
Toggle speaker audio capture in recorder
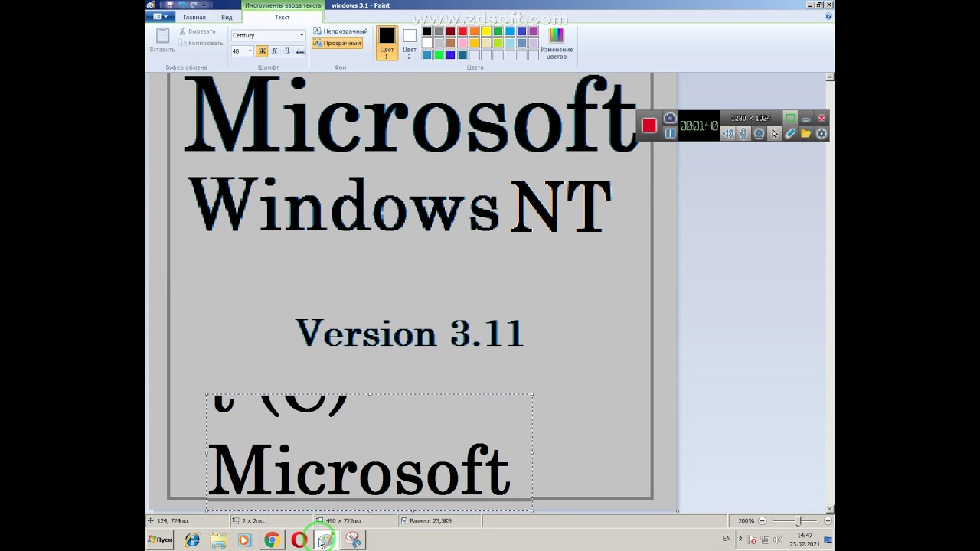pyautogui.click(x=728, y=134)
